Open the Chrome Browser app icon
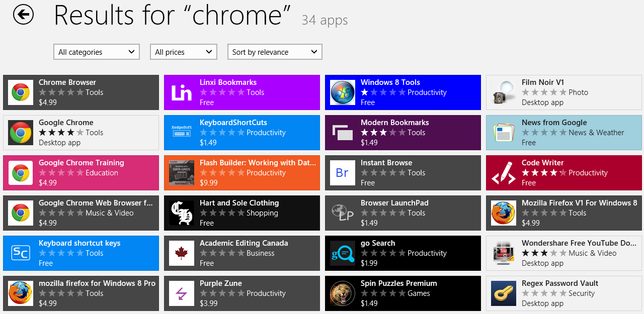Screen dimensions: 644x314 (20, 92)
